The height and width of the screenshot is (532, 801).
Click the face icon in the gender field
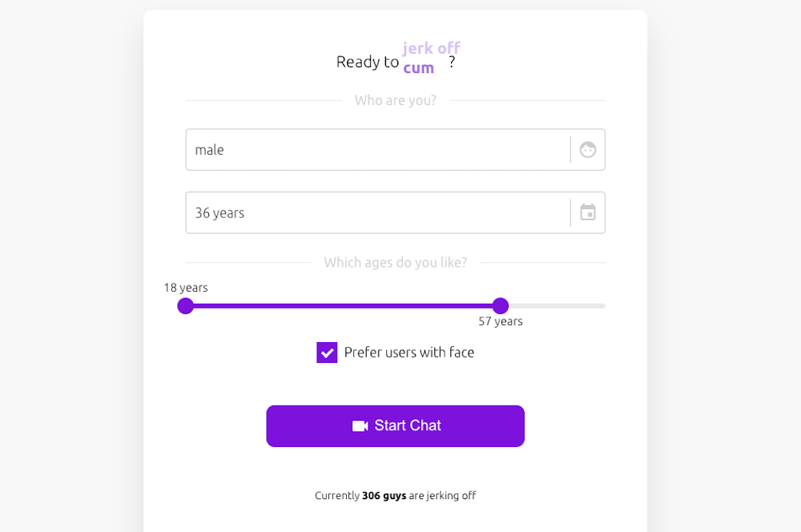pyautogui.click(x=588, y=150)
